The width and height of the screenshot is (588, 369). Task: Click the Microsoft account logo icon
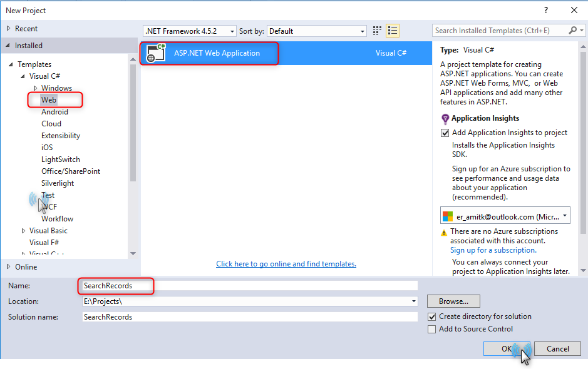(x=448, y=216)
